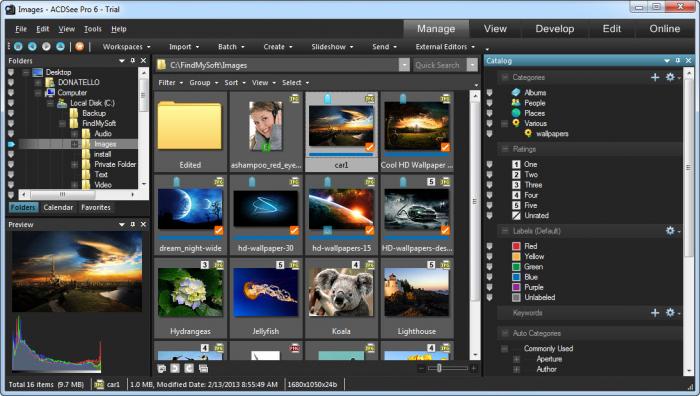Untag dream_night-wide orange checkbox
Screen dimensions: 700x396
pos(218,230)
